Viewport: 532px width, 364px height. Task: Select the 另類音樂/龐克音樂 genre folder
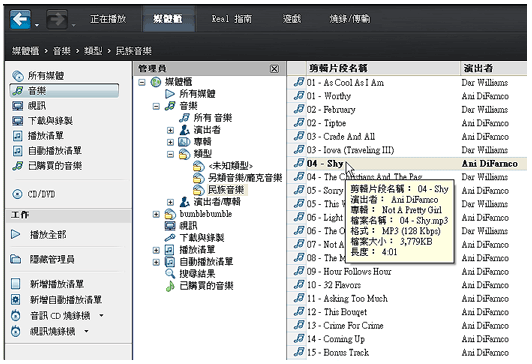pos(245,178)
